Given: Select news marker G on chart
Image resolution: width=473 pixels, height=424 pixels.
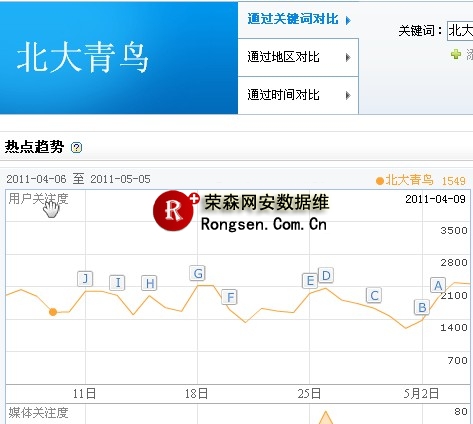Looking at the screenshot, I should pyautogui.click(x=197, y=273).
